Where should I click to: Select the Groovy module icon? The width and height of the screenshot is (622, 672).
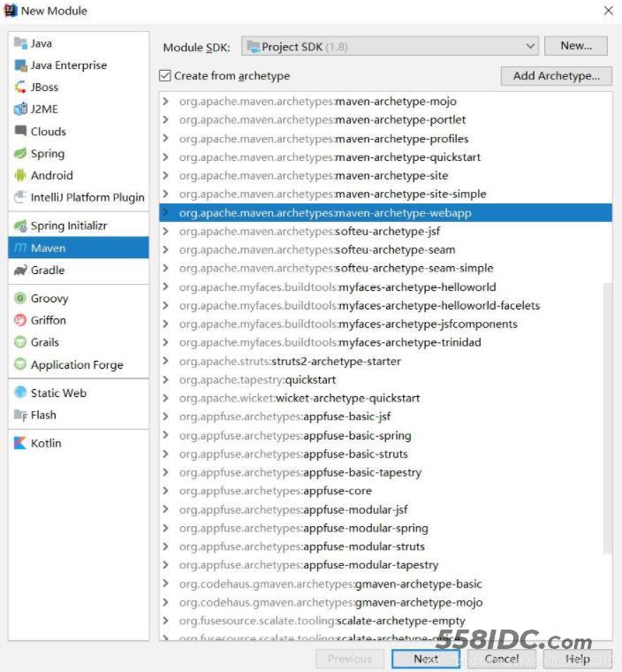(20, 299)
